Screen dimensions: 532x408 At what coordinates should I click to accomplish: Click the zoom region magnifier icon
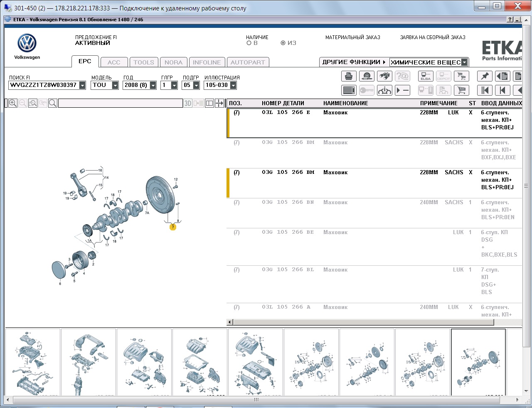[x=33, y=103]
